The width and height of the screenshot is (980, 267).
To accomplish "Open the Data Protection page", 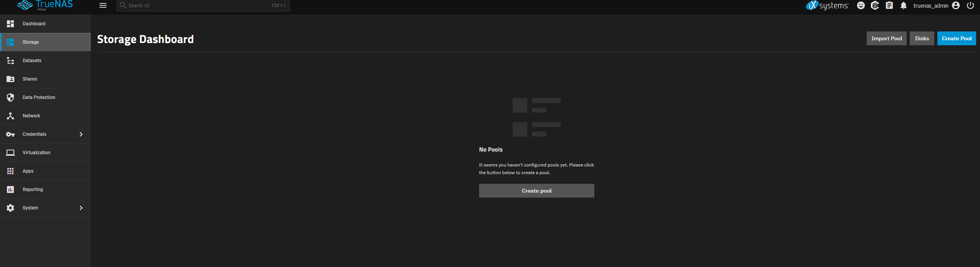I will pos(39,97).
